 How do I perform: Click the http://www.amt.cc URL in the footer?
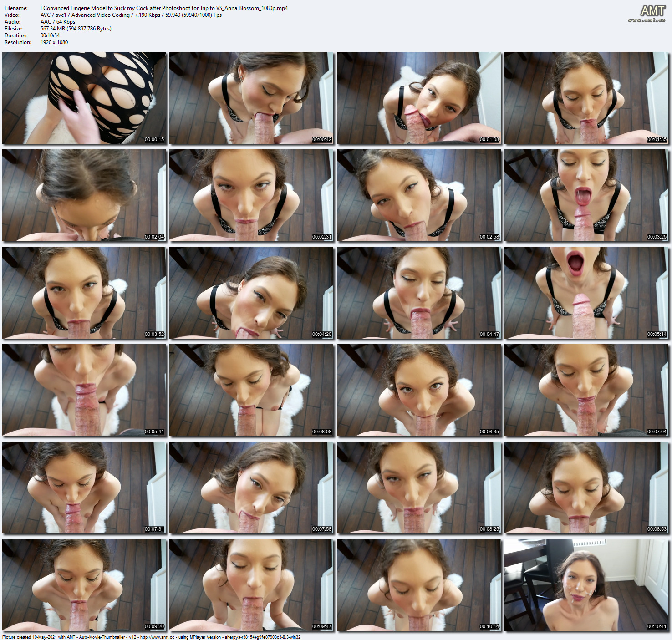click(x=157, y=637)
